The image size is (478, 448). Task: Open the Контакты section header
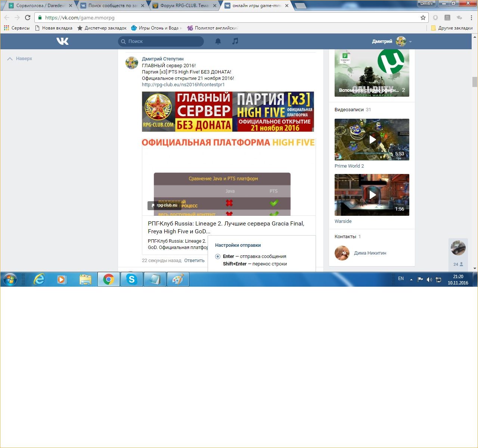(348, 237)
